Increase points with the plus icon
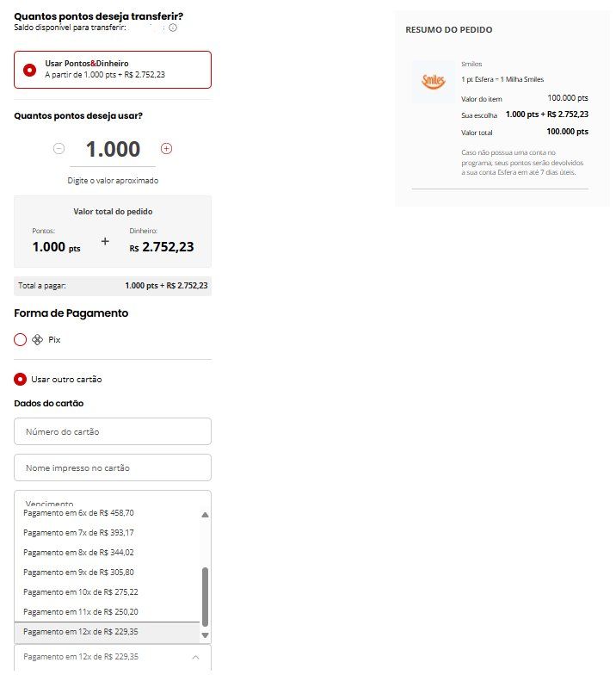The height and width of the screenshot is (681, 616). coord(166,149)
